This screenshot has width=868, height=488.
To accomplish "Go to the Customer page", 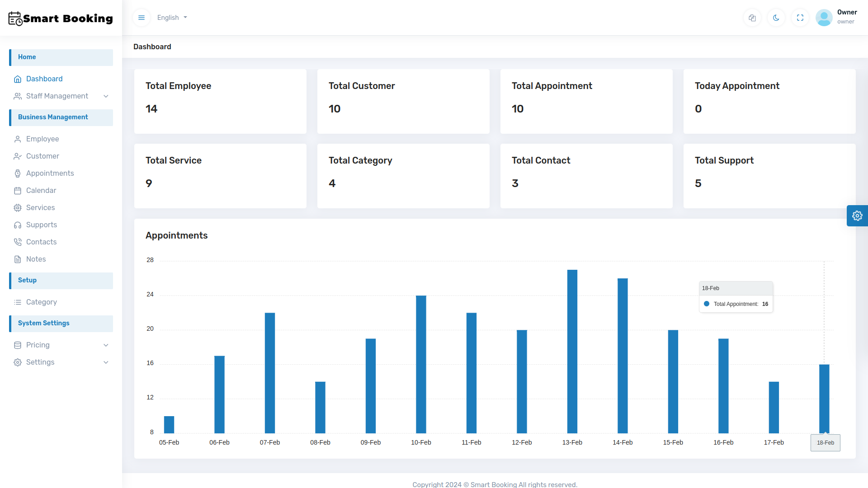I will pyautogui.click(x=42, y=156).
